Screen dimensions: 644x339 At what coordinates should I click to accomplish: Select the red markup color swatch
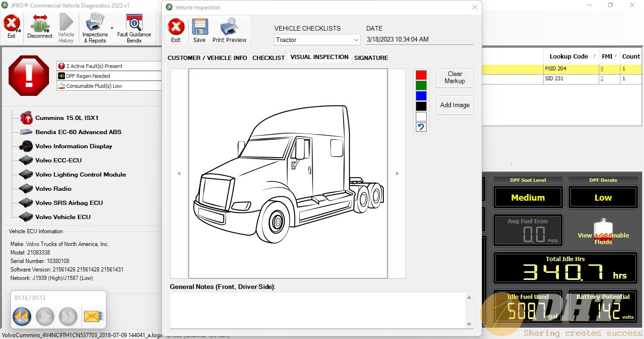tap(421, 75)
